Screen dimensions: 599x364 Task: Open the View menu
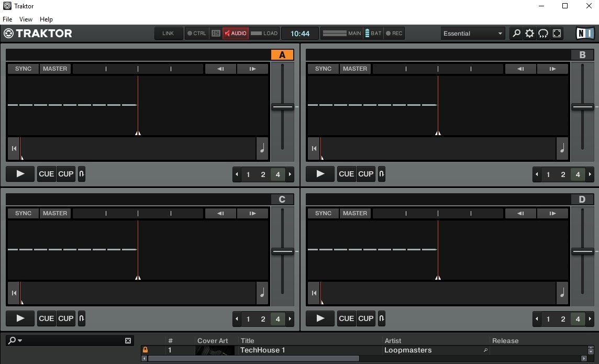25,19
